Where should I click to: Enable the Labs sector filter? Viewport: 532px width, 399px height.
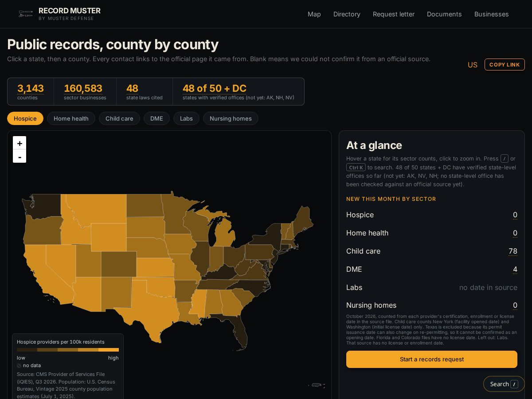pyautogui.click(x=186, y=118)
